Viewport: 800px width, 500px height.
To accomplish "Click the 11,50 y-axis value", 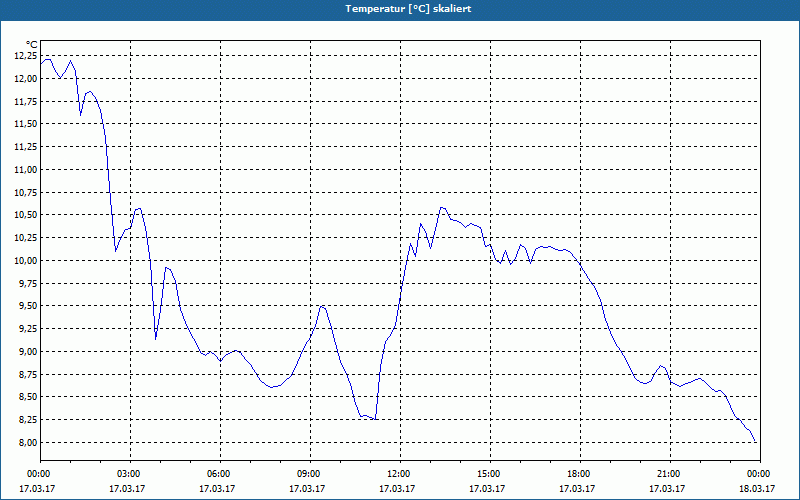I will [x=26, y=124].
